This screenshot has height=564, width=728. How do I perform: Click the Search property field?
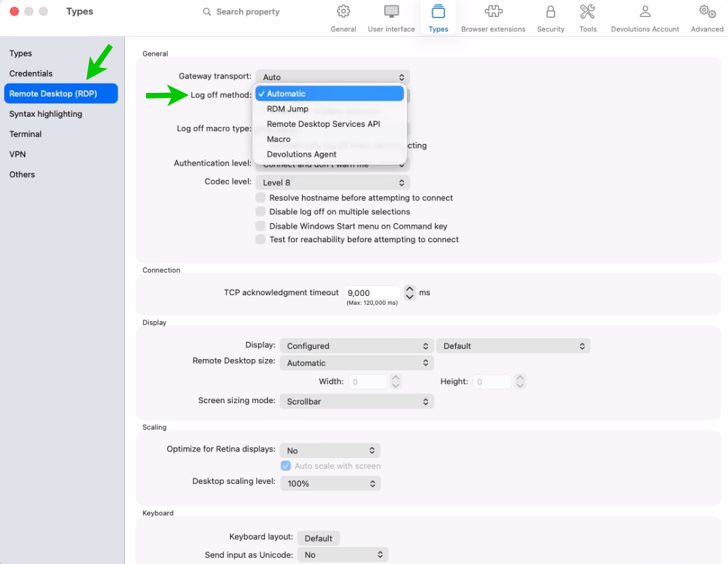click(x=248, y=12)
